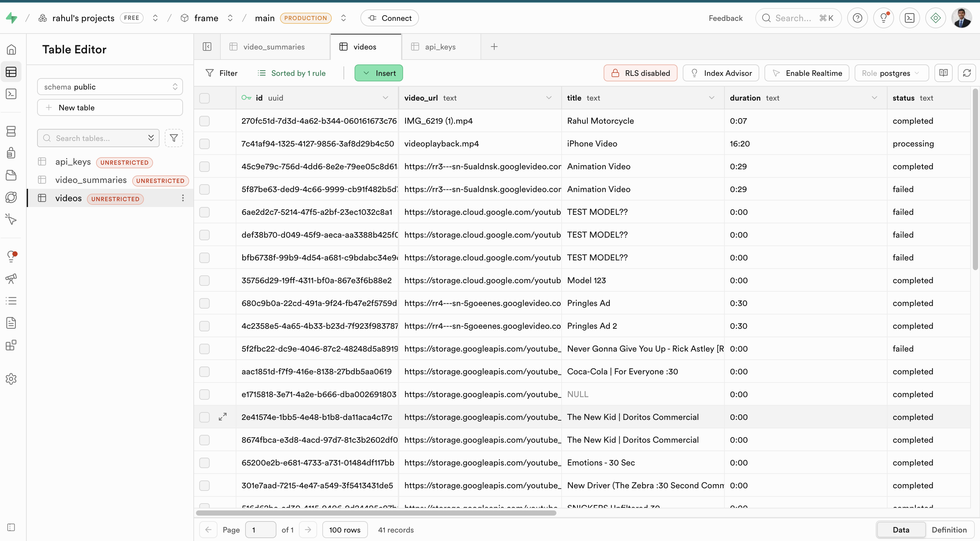Open the help question mark icon
The height and width of the screenshot is (541, 980).
pos(857,18)
